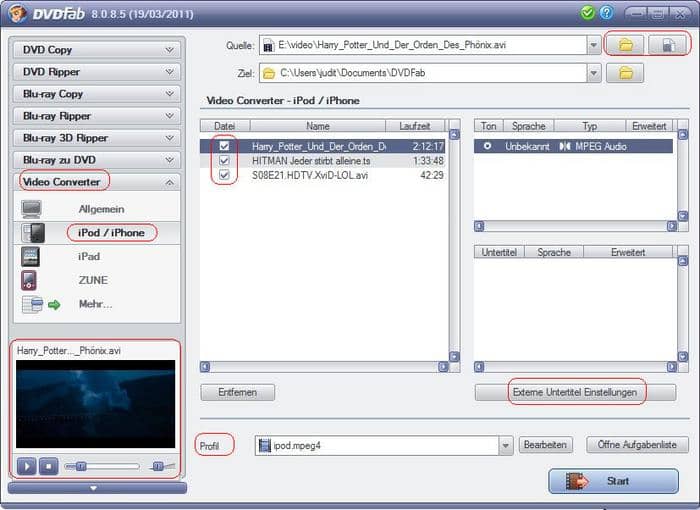This screenshot has width=700, height=510.
Task: Click the Datei column header
Action: tap(225, 126)
